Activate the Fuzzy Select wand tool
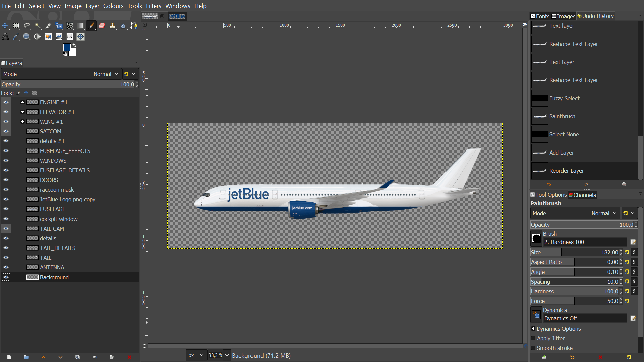This screenshot has width=644, height=362. 38,26
